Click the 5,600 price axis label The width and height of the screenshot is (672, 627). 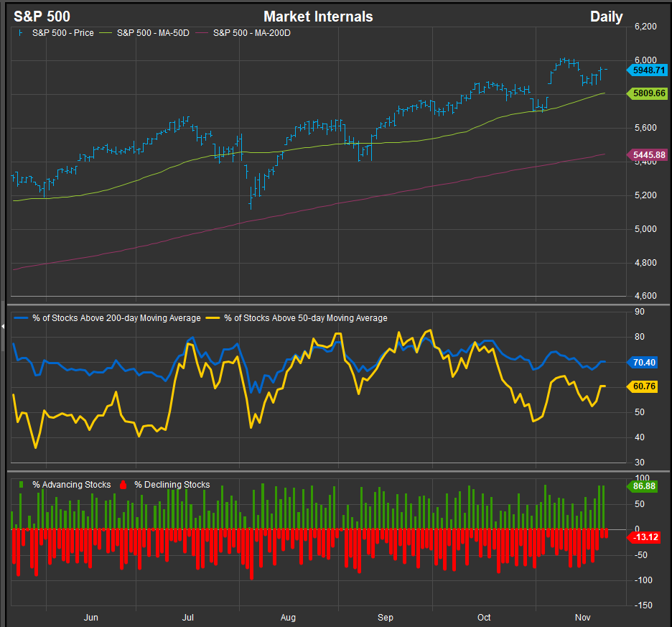[645, 128]
